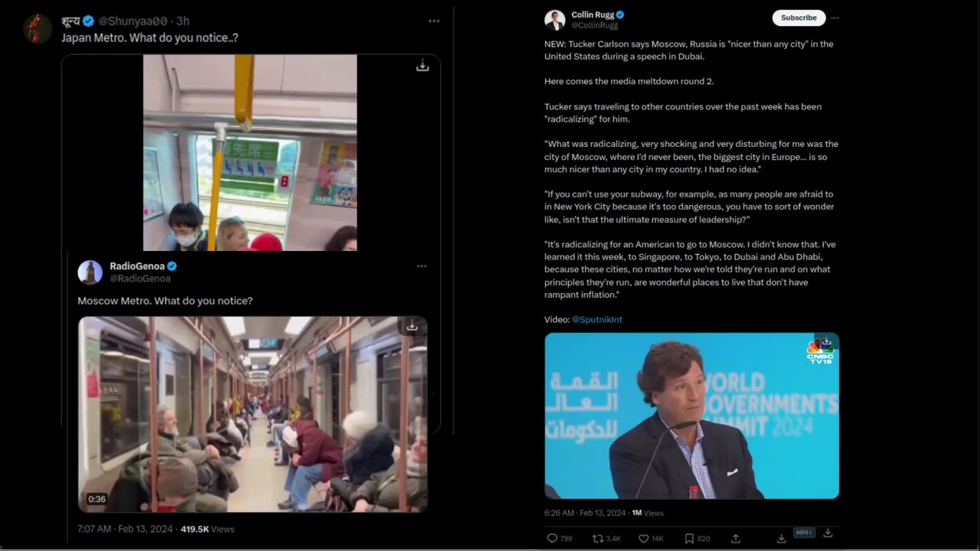
Task: Open more options beside Subscribe button
Action: 835,18
